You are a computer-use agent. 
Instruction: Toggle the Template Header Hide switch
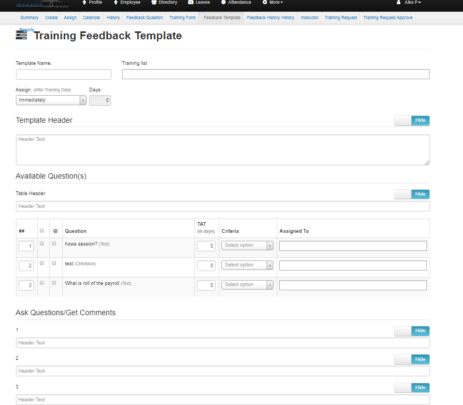point(412,120)
